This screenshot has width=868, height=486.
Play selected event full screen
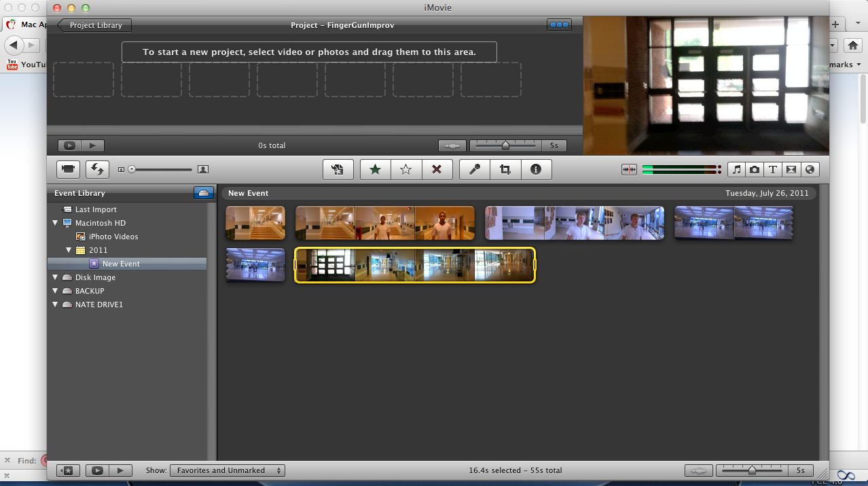pos(97,470)
